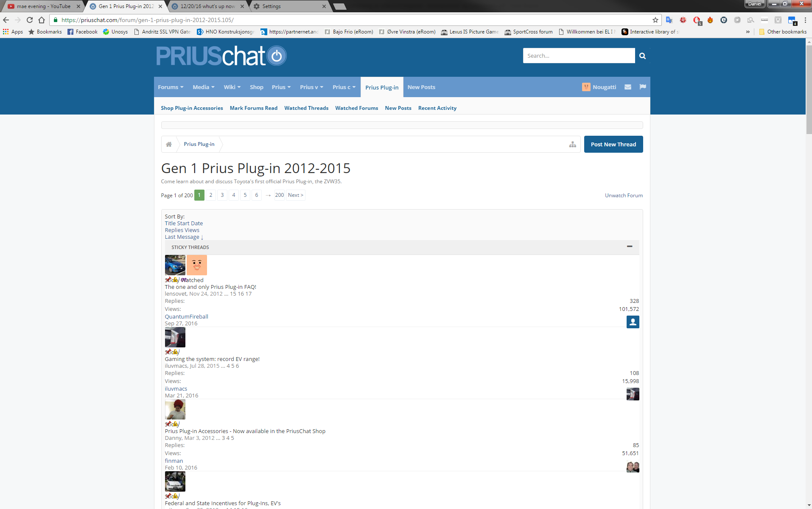Expand the Prius c dropdown menu
The width and height of the screenshot is (812, 509).
[344, 87]
